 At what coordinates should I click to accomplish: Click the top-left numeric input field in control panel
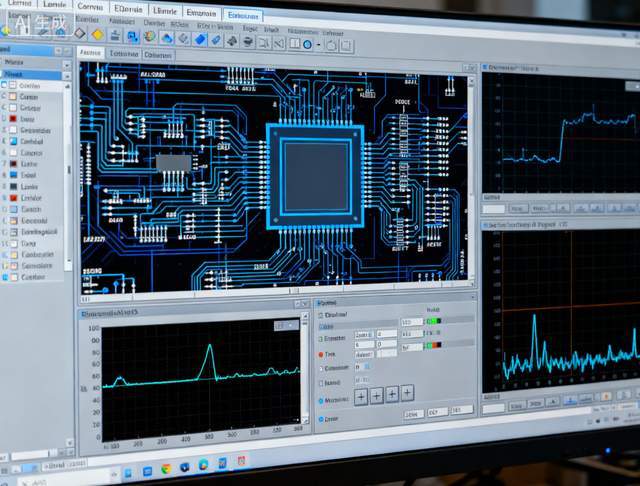tap(363, 334)
